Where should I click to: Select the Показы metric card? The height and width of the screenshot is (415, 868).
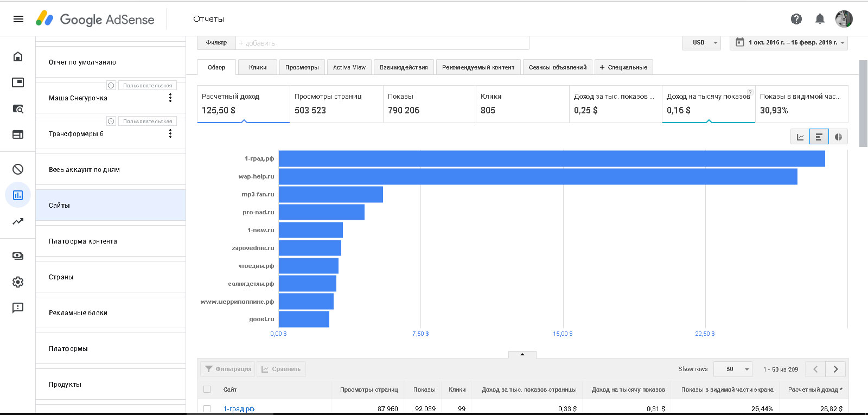coord(430,104)
